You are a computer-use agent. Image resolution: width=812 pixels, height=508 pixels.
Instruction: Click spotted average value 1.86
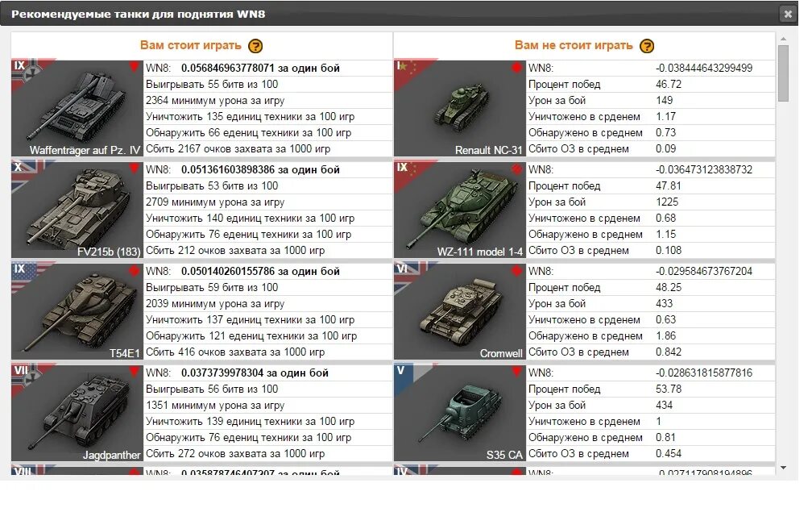coord(666,336)
